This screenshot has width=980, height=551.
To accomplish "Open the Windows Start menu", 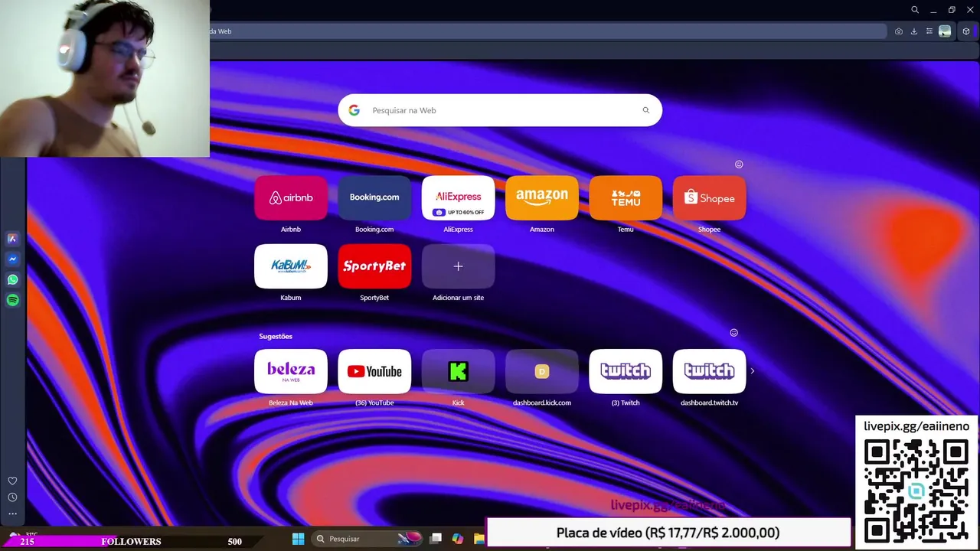I will click(x=298, y=539).
